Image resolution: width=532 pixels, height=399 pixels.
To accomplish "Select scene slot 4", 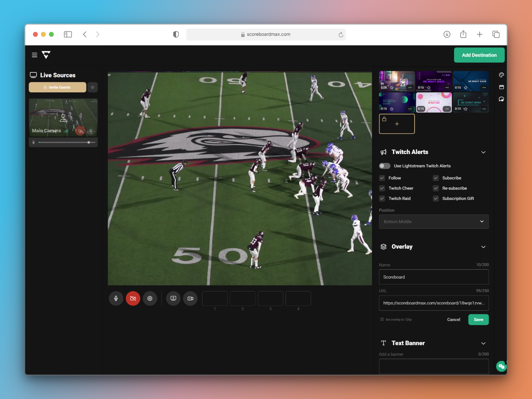I will coord(298,299).
